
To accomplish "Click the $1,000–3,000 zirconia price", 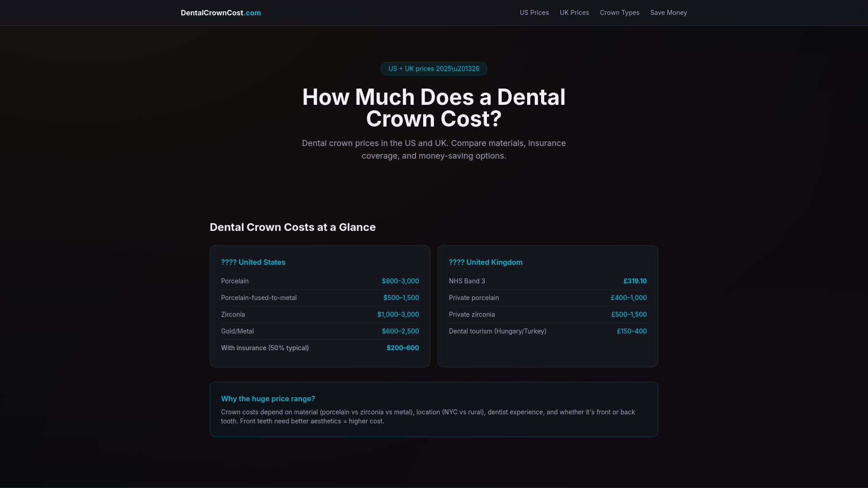I will pyautogui.click(x=398, y=314).
